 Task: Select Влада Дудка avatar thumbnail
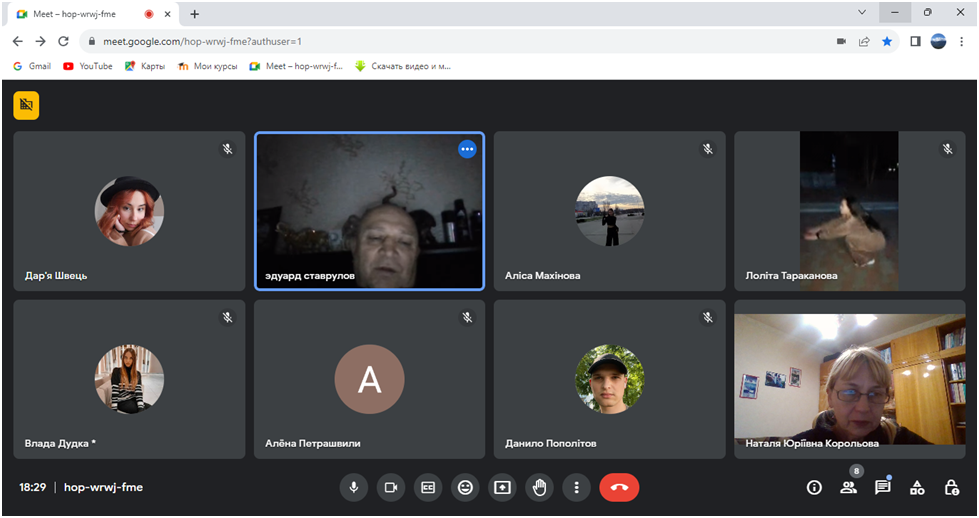point(129,379)
